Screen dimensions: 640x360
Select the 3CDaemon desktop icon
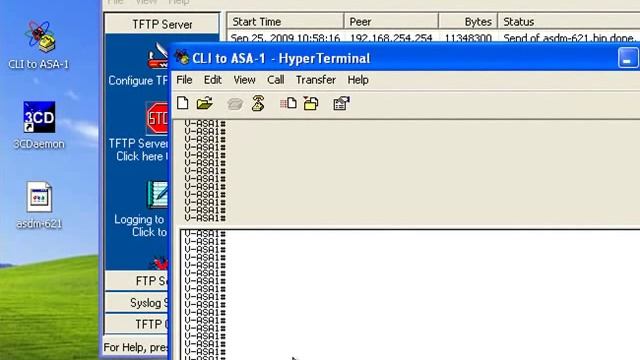pyautogui.click(x=39, y=125)
